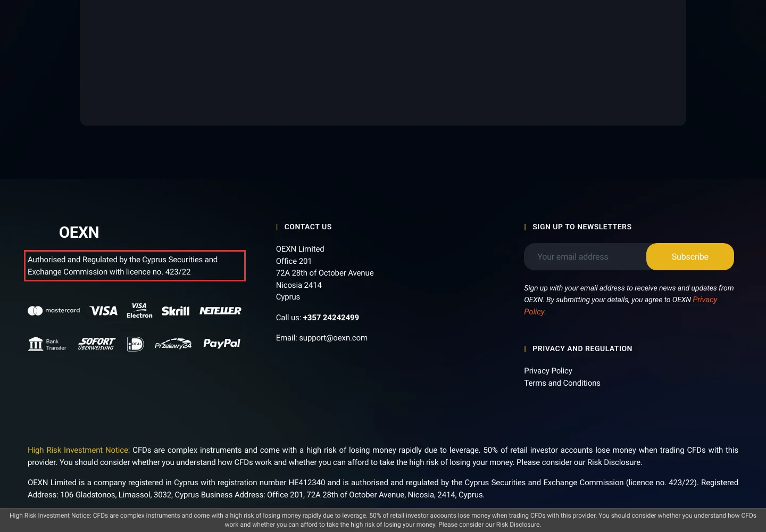Open the orange Privacy Policy link in newsletter text
This screenshot has width=766, height=532.
coord(705,300)
